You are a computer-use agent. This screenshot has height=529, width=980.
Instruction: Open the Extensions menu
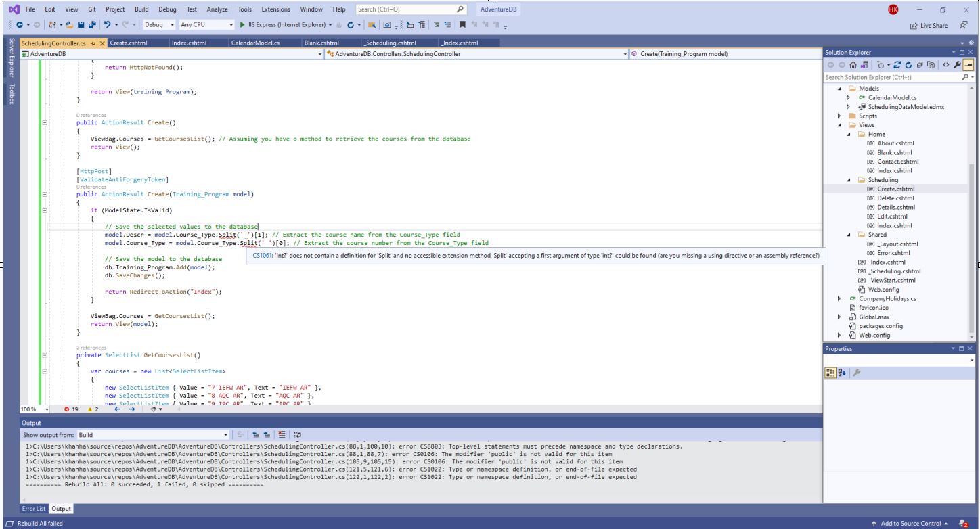pyautogui.click(x=275, y=9)
